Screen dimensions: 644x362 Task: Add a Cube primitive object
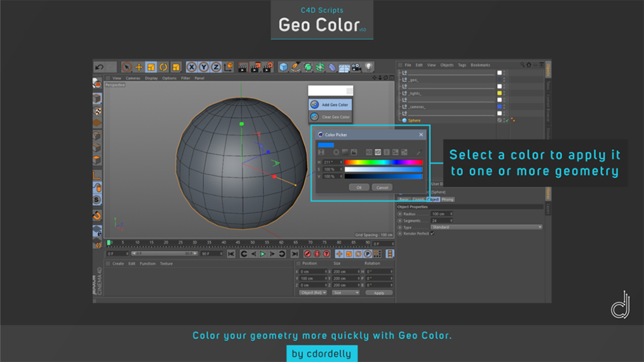click(x=283, y=67)
